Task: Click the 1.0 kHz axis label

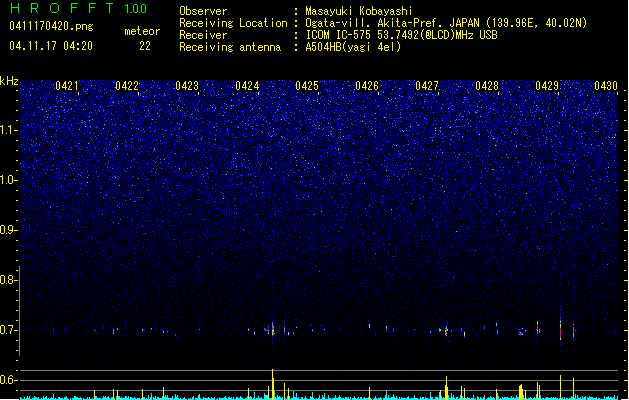Action: click(x=8, y=180)
